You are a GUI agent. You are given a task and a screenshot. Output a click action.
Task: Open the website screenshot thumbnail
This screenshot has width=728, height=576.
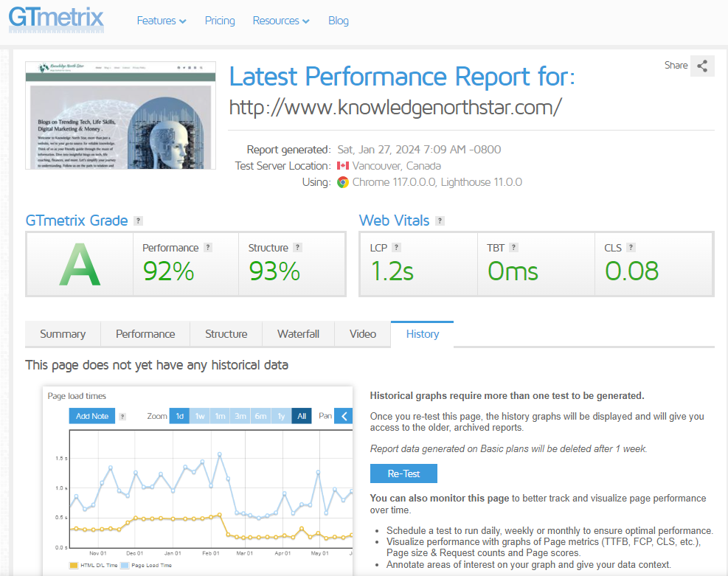(121, 115)
